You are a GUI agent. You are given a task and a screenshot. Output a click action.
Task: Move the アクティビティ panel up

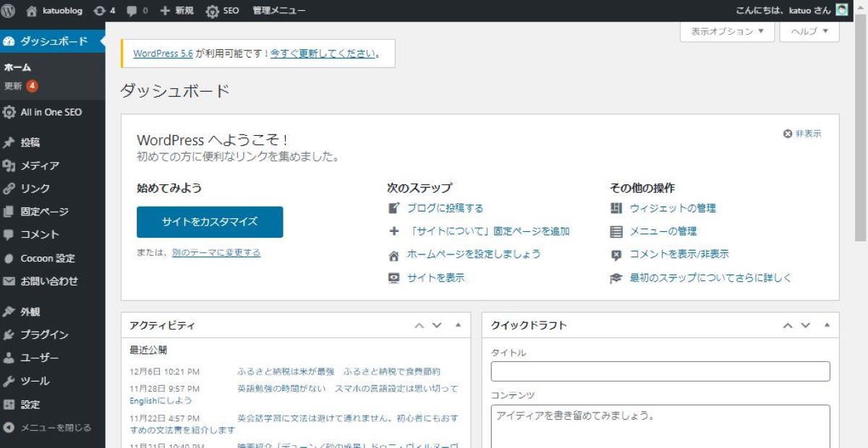[419, 326]
